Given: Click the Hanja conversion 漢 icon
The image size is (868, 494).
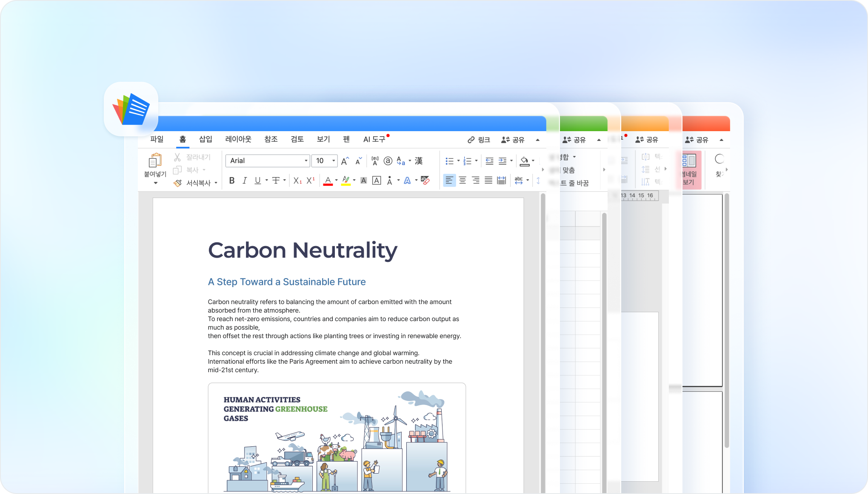Looking at the screenshot, I should click(x=419, y=161).
